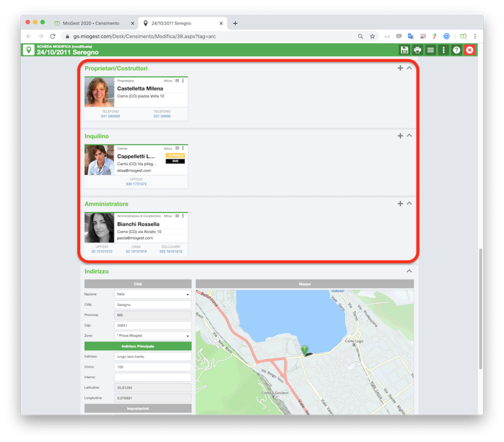
Task: Click the Castelletta Milena name
Action: coord(140,88)
